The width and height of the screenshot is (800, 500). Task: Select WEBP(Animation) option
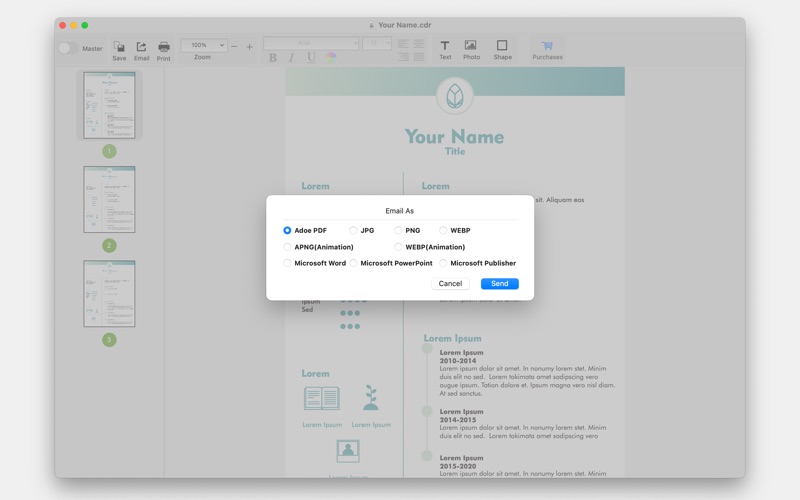(x=430, y=247)
